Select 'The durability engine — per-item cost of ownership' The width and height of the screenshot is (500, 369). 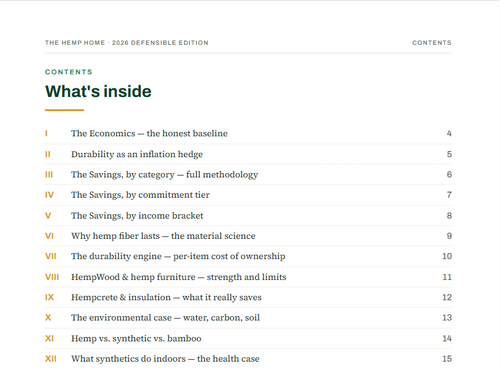[178, 256]
